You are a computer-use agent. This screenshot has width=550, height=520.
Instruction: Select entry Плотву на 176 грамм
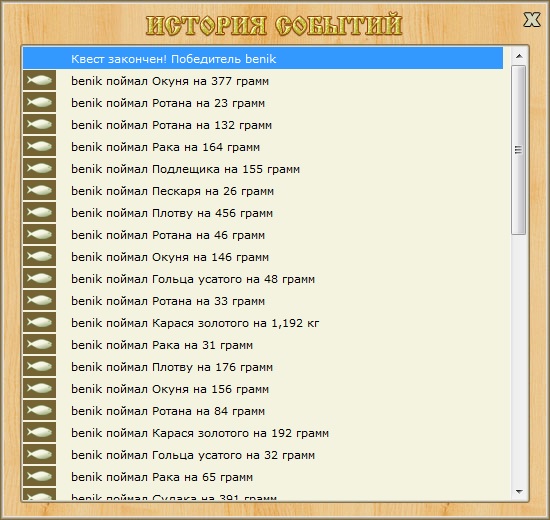(263, 367)
